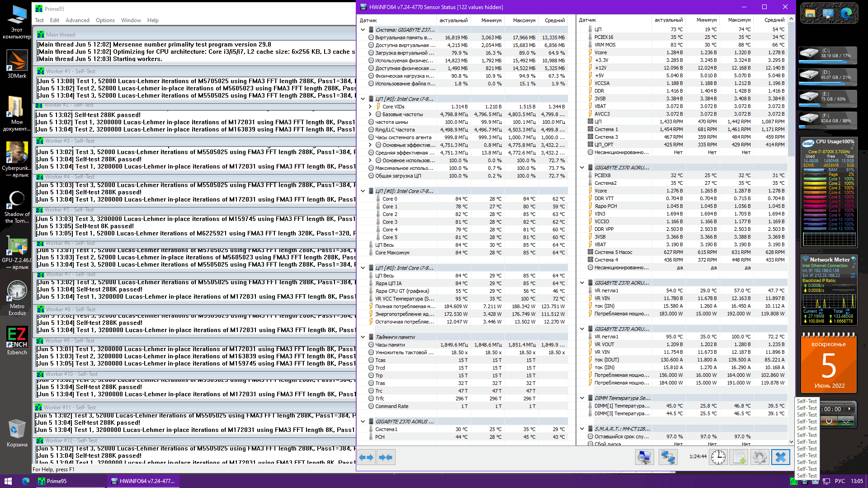Select the 3DMark desktop shortcut
Viewport: 868px width, 488px height.
click(17, 63)
